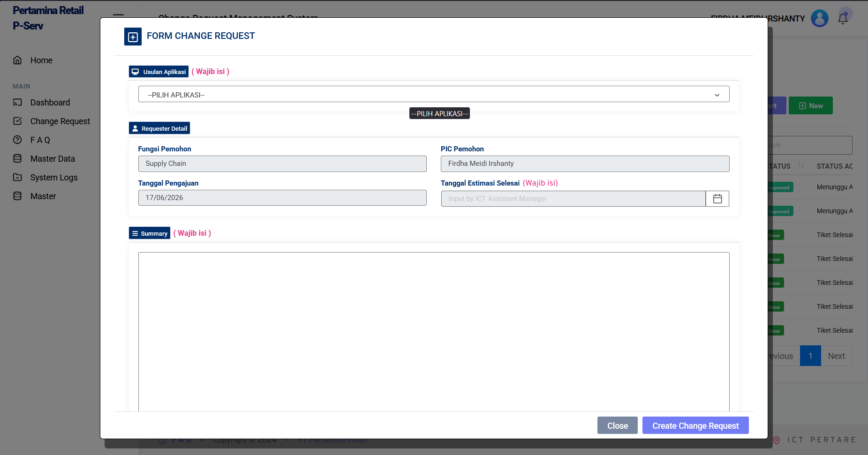Go to Dashboard in the sidebar
Viewport: 868px width, 455px height.
[50, 103]
